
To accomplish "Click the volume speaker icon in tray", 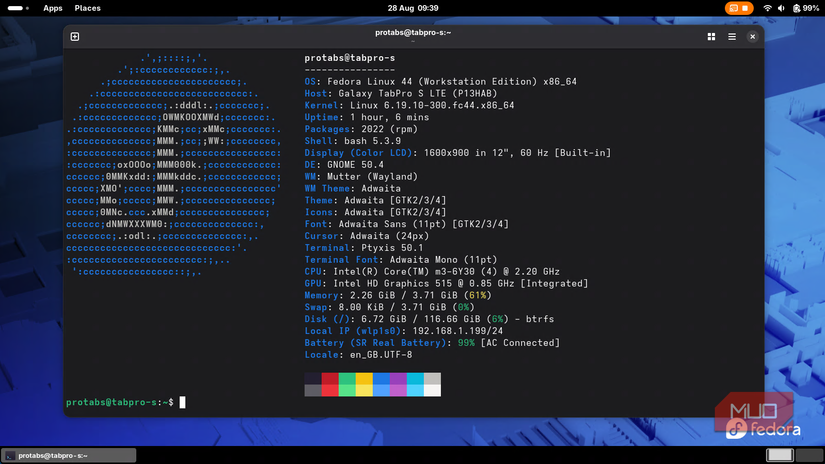I will coord(781,8).
